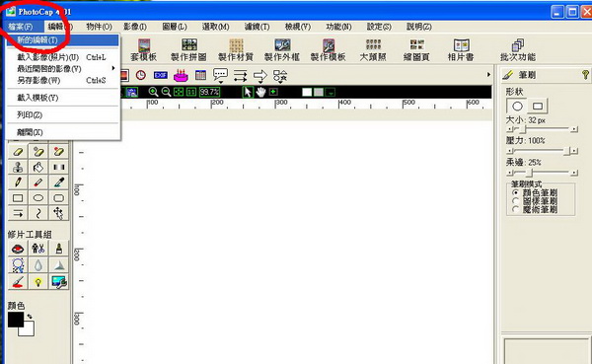Choose 另存影像 menu entry
The image size is (592, 364).
(x=63, y=80)
